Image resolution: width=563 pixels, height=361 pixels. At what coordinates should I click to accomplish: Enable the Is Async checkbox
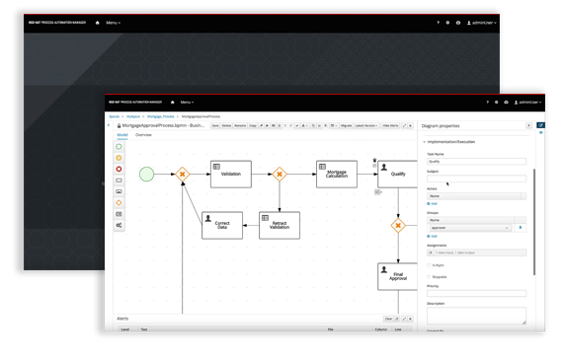click(x=429, y=265)
